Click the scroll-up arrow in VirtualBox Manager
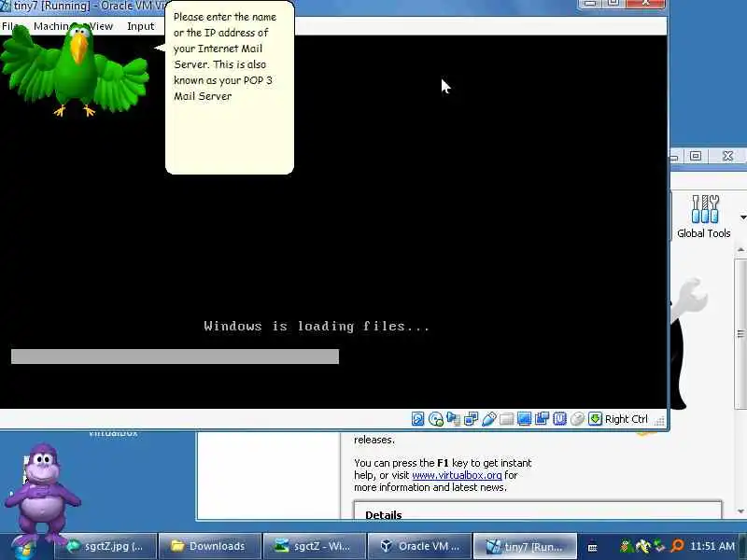 pos(740,249)
